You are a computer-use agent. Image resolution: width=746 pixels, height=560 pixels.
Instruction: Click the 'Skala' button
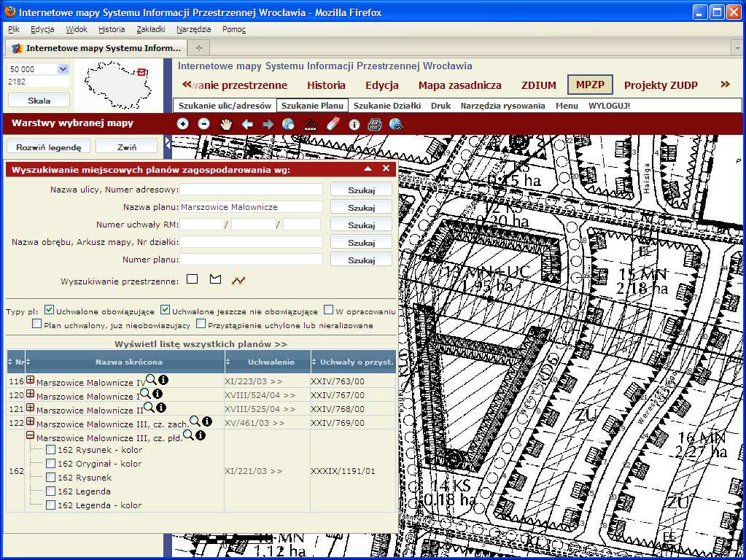(x=39, y=101)
